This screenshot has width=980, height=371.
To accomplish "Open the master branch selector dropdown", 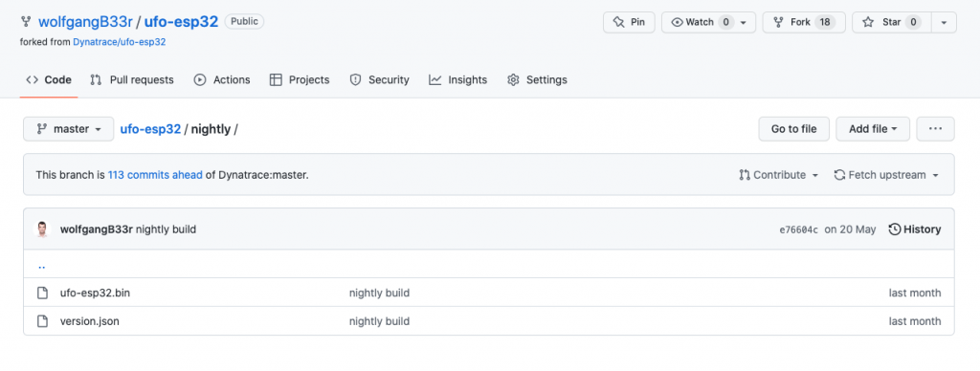I will [x=69, y=129].
